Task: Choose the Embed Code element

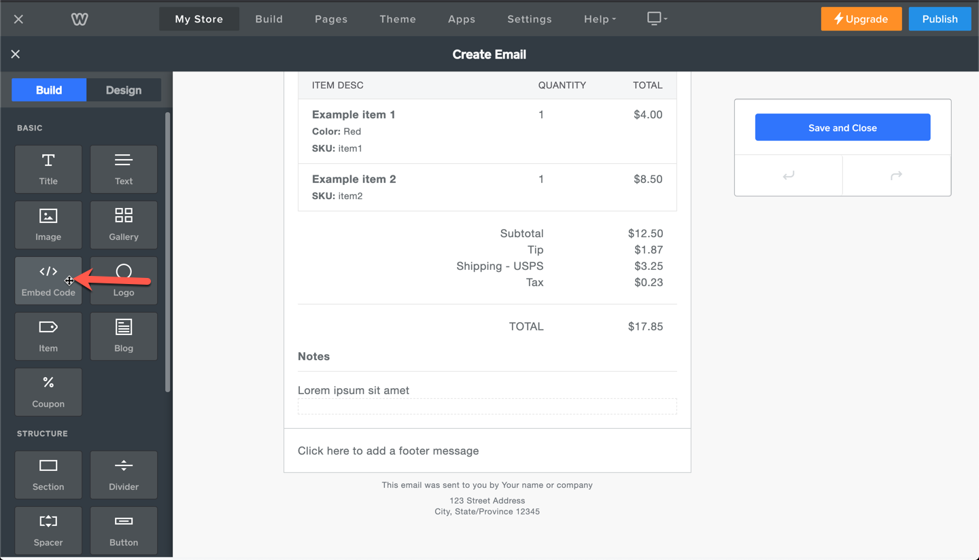Action: [x=48, y=281]
